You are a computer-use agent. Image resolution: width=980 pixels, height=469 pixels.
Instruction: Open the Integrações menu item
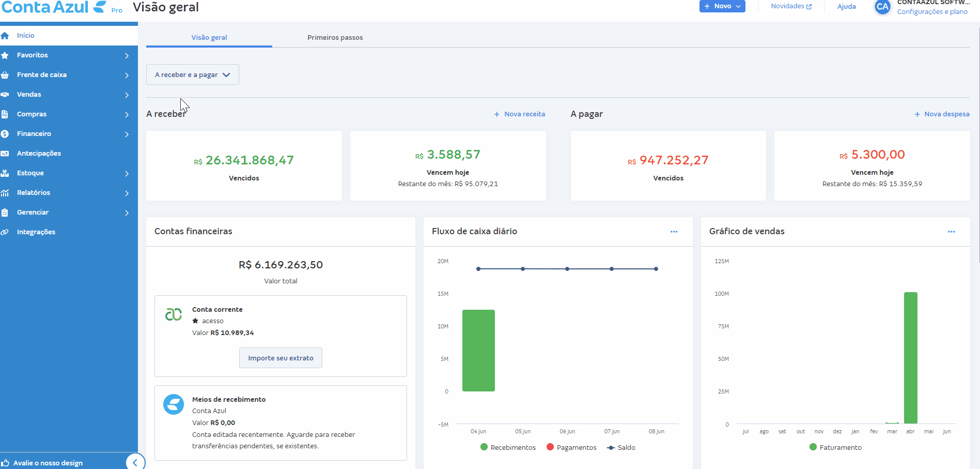point(69,232)
